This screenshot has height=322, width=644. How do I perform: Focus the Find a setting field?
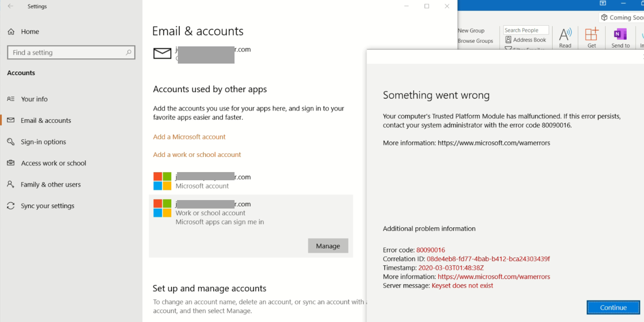[67, 52]
